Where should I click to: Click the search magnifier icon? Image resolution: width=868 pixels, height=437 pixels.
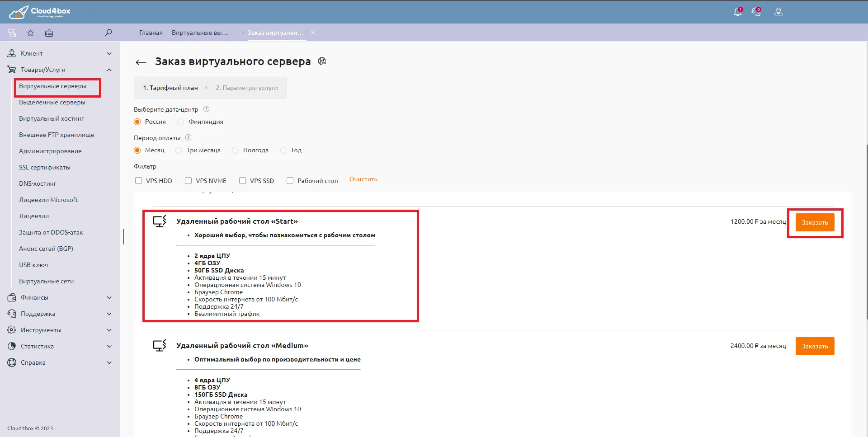tap(108, 33)
